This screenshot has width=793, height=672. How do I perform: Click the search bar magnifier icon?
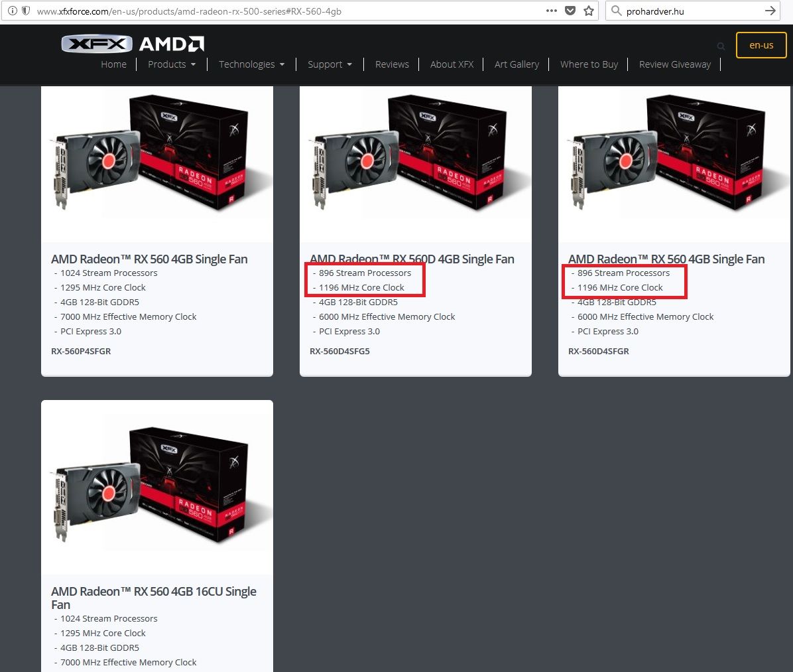point(616,11)
